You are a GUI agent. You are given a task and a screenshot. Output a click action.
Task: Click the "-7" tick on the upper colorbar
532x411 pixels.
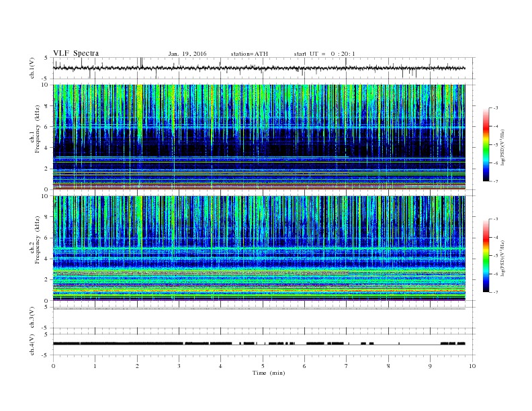coord(496,181)
